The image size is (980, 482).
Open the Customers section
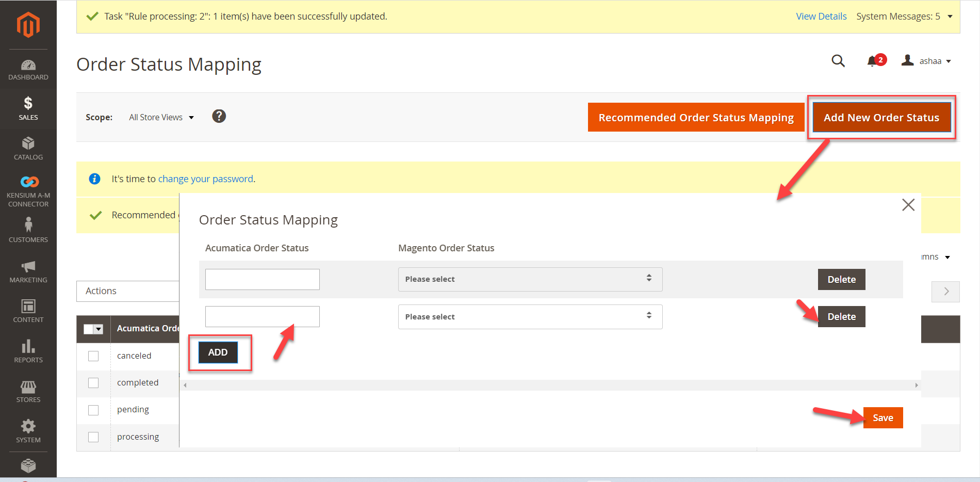[28, 227]
